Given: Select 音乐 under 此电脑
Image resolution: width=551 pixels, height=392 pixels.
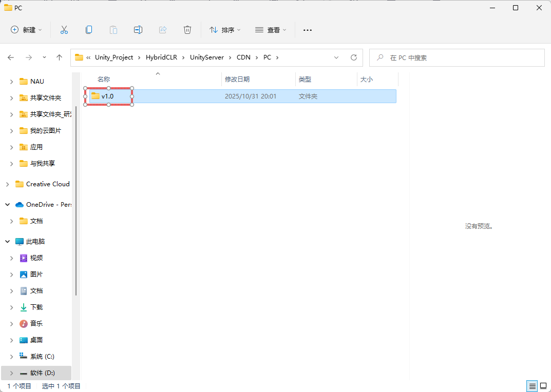Looking at the screenshot, I should point(36,324).
